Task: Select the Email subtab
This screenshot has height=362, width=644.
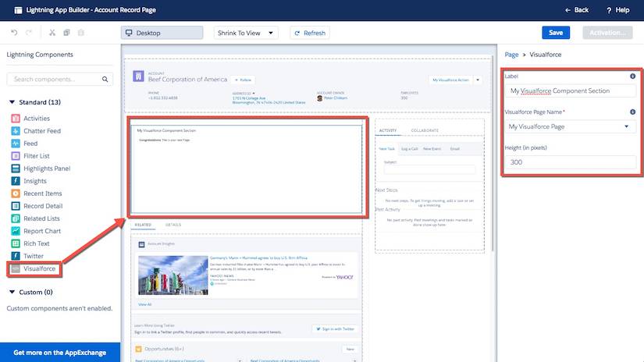Action: coord(454,148)
